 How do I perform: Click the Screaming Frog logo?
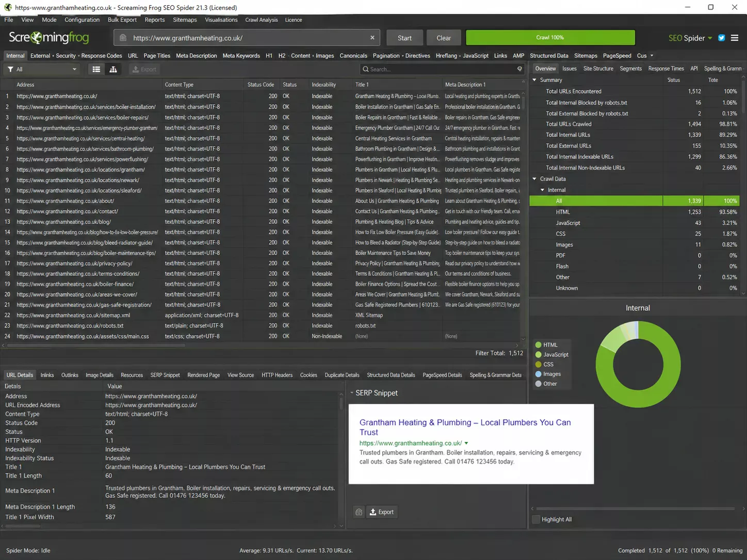coord(48,37)
